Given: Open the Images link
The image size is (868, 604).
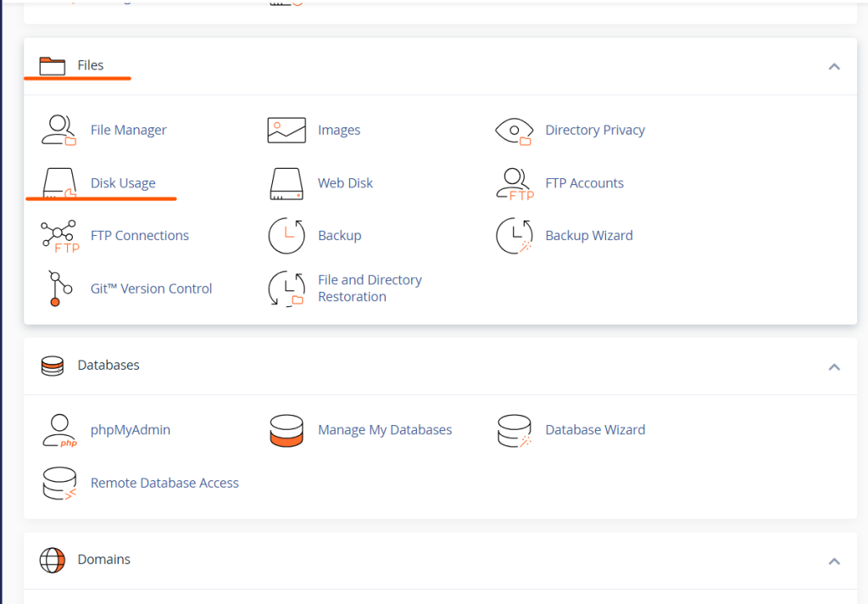Looking at the screenshot, I should pyautogui.click(x=339, y=131).
